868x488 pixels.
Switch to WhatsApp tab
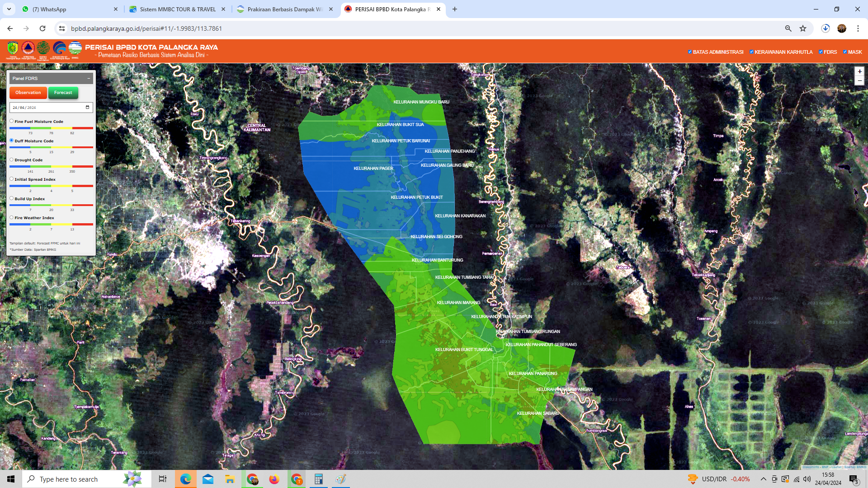coord(70,9)
